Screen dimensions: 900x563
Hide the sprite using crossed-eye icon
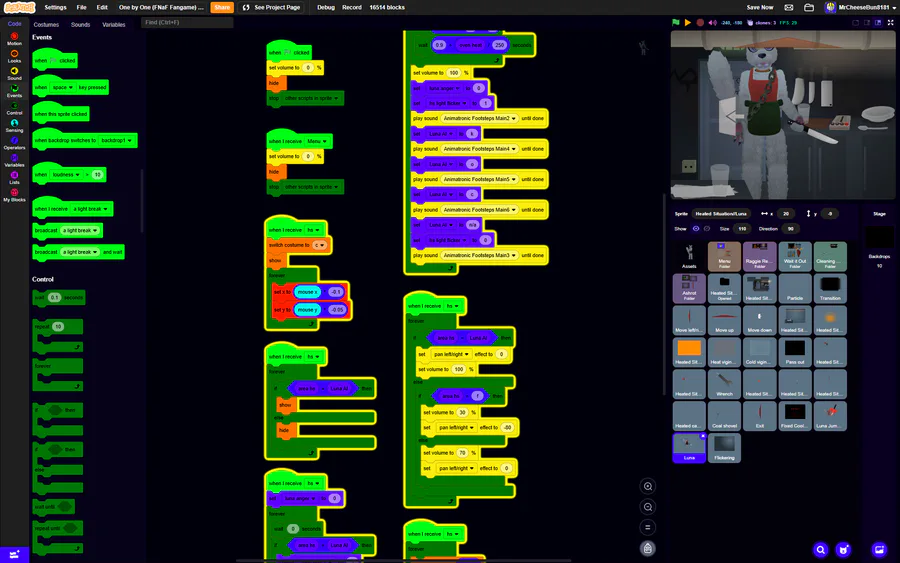pos(707,228)
